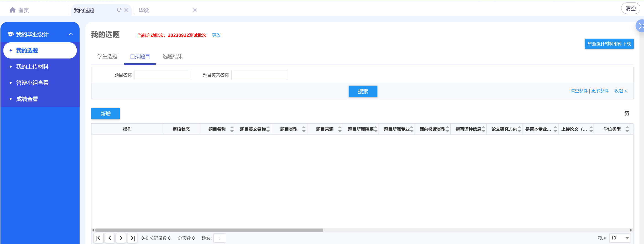Open the 每页 page size dropdown
The width and height of the screenshot is (644, 244).
click(620, 238)
